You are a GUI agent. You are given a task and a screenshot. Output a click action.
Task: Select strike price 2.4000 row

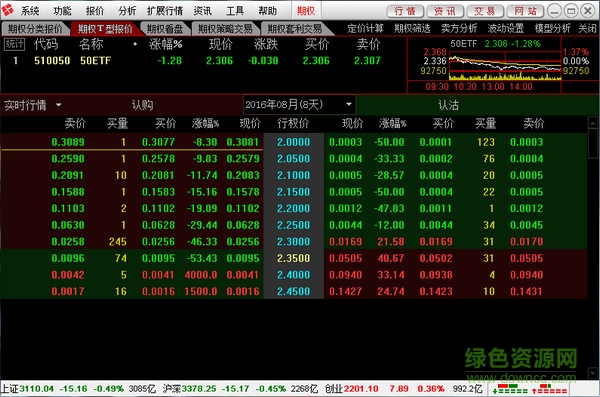tap(293, 275)
